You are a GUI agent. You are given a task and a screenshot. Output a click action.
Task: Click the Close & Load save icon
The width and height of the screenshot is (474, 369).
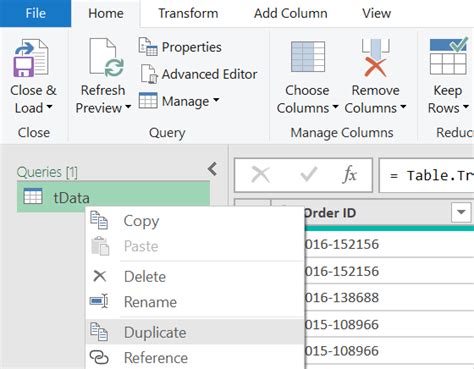tap(31, 58)
